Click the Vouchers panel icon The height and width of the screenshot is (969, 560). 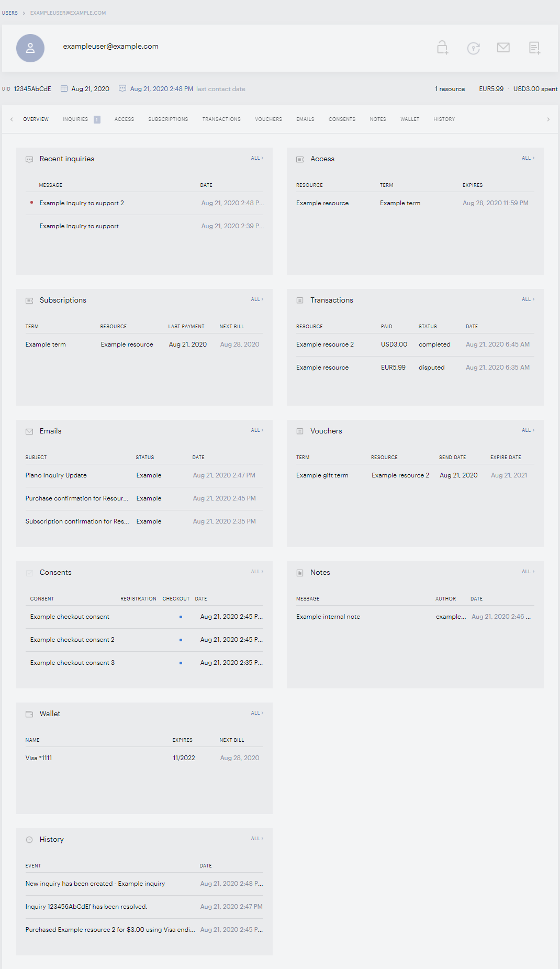pyautogui.click(x=300, y=431)
